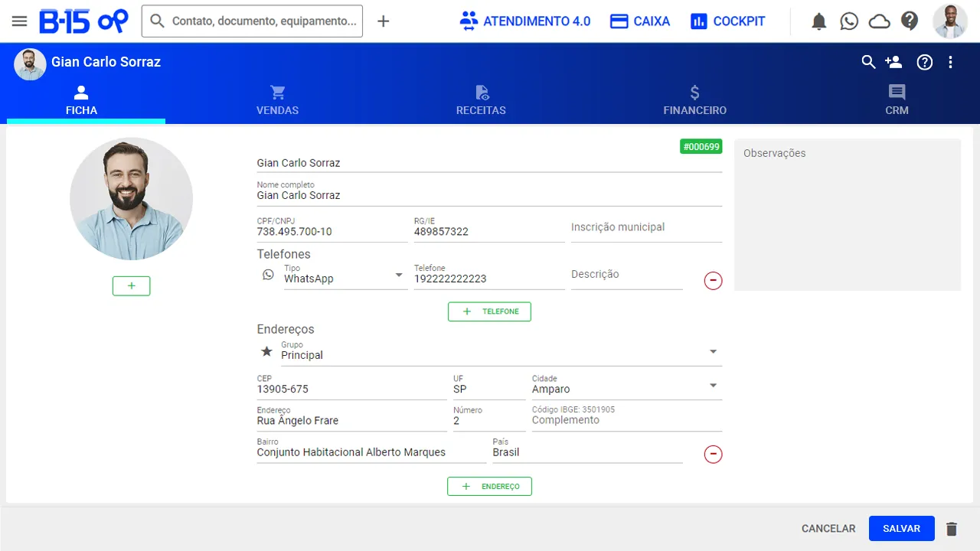Image resolution: width=980 pixels, height=551 pixels.
Task: Open the Tipo WhatsApp dropdown
Action: (x=399, y=275)
